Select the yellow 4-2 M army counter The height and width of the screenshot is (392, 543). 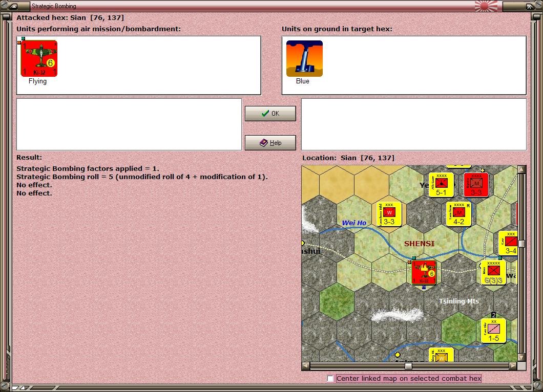pos(458,214)
